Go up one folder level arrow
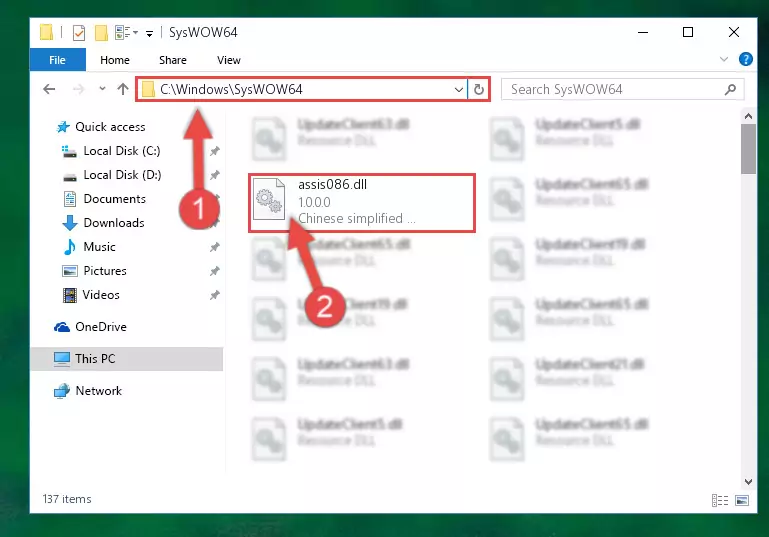This screenshot has width=769, height=537. (x=123, y=89)
